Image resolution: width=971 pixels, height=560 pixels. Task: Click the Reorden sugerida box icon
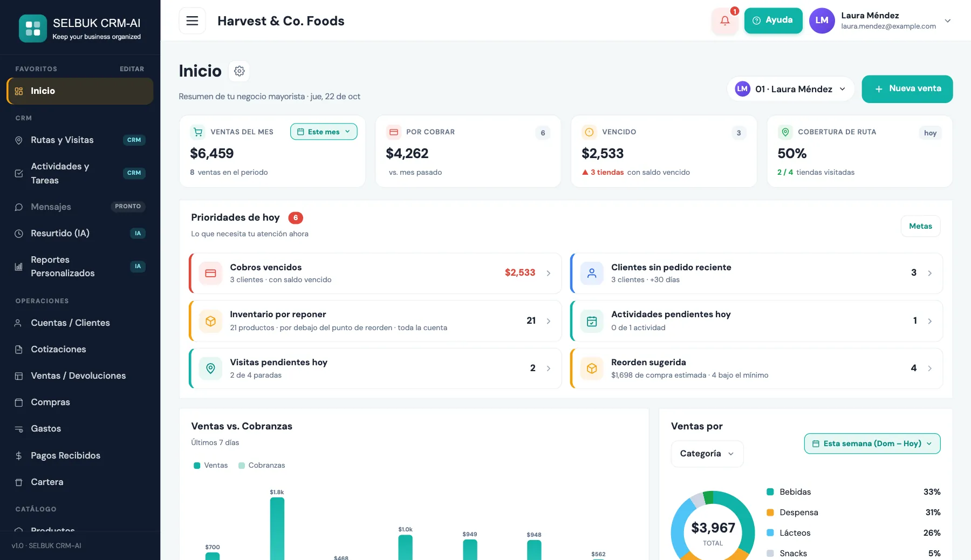coord(592,368)
